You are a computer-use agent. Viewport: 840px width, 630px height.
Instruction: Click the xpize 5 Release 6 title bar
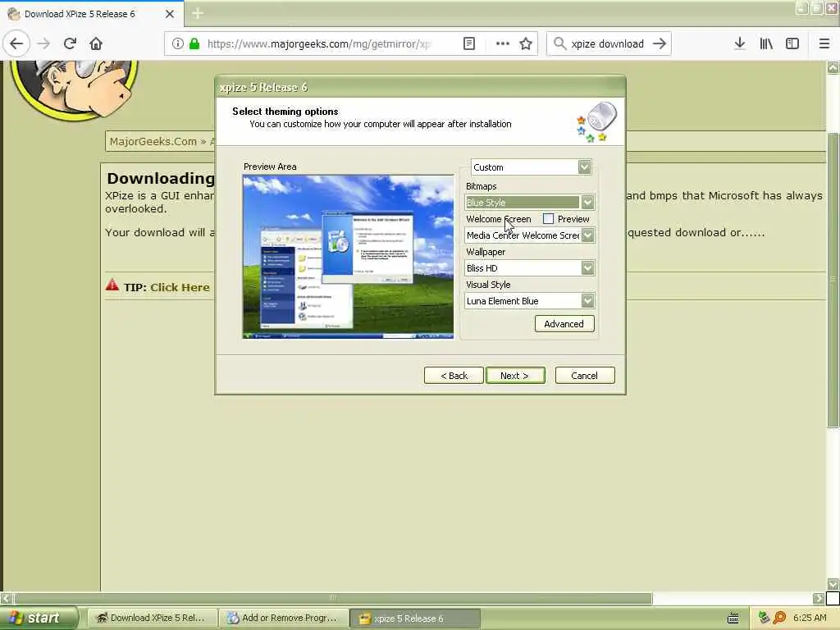click(420, 87)
